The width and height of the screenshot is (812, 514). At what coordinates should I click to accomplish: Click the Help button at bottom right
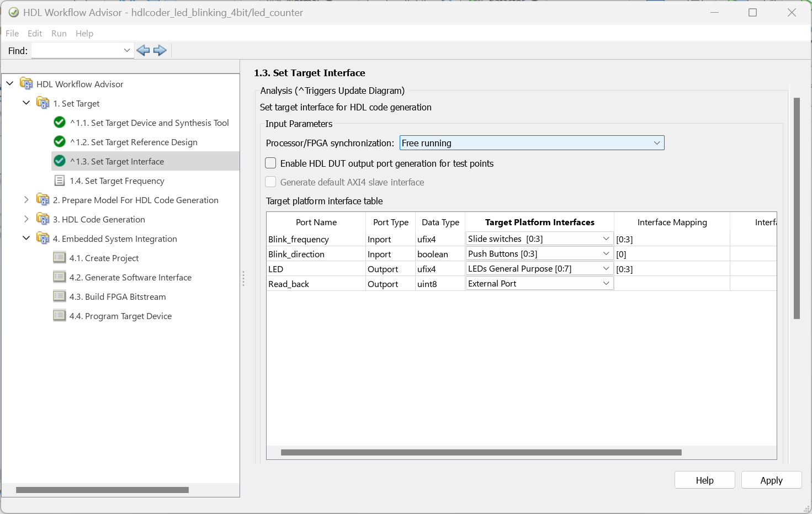[x=704, y=480]
